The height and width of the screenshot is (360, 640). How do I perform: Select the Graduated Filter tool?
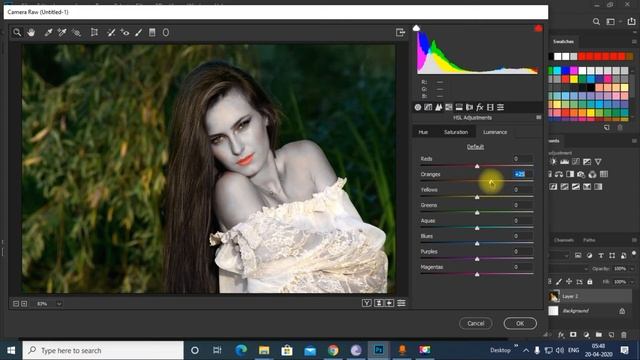click(x=152, y=32)
